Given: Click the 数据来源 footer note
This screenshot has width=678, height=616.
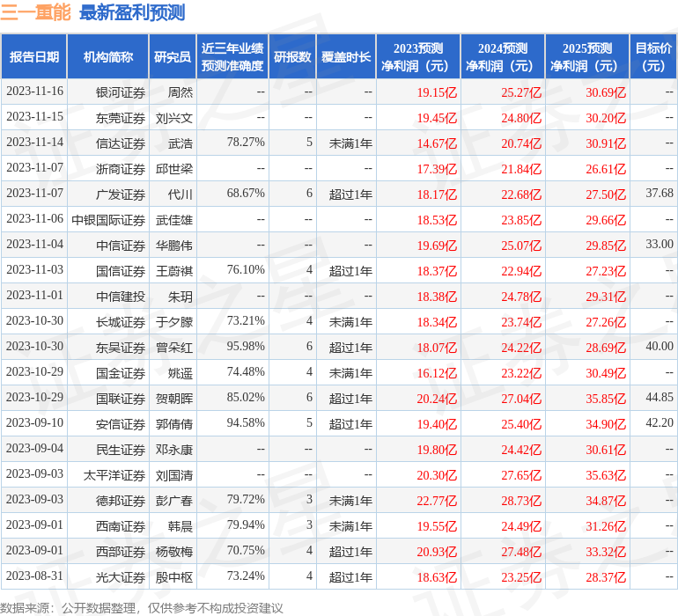Looking at the screenshot, I should coord(142,608).
